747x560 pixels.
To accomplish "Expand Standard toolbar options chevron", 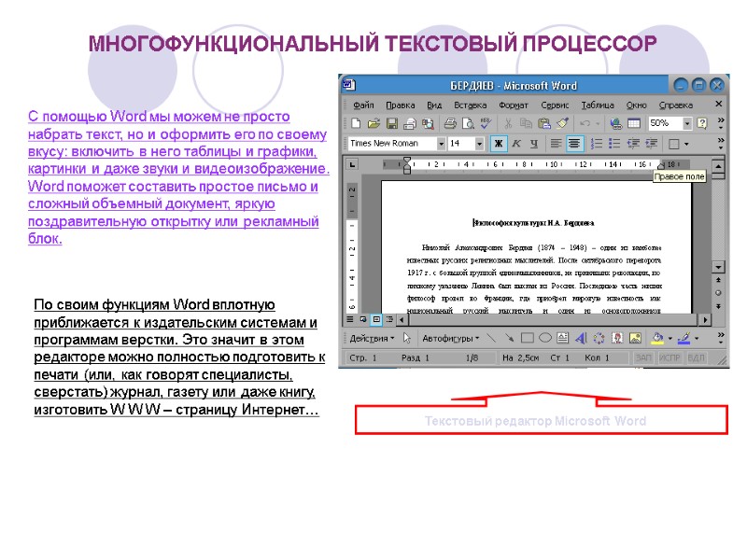I will [721, 124].
